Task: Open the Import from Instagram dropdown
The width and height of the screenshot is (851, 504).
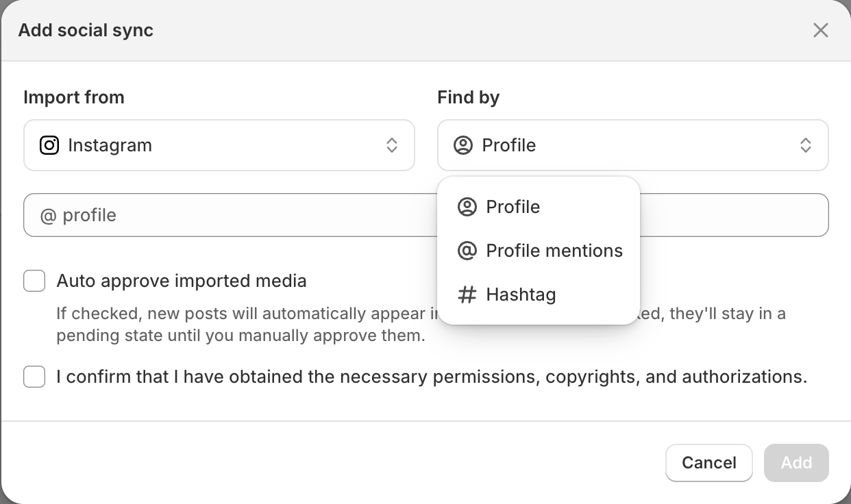Action: tap(219, 145)
